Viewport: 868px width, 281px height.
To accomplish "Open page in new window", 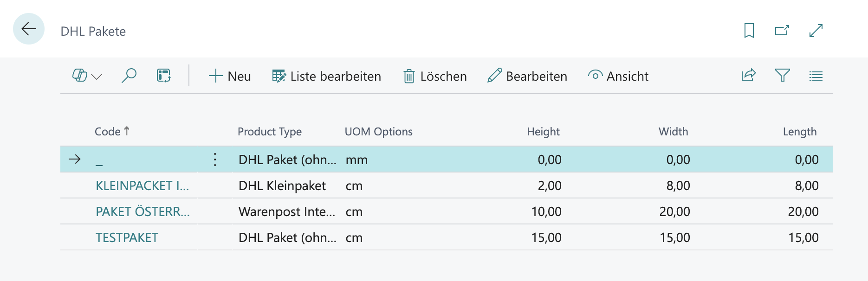I will point(782,31).
